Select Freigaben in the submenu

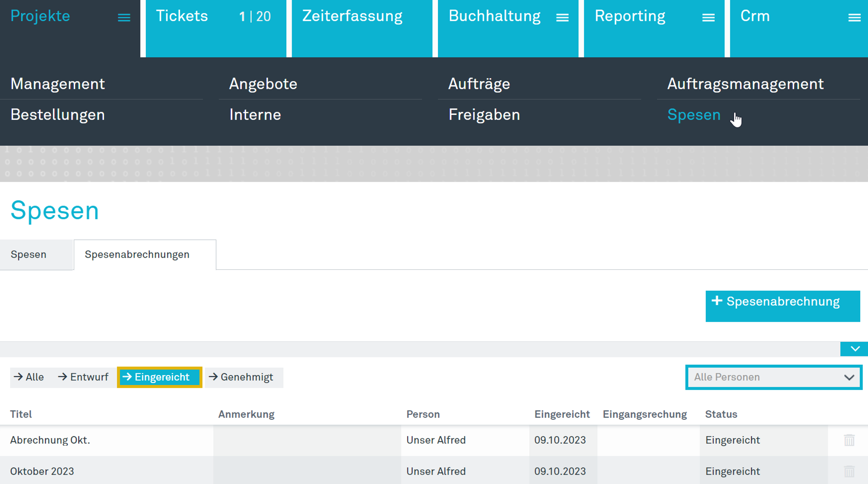click(484, 115)
